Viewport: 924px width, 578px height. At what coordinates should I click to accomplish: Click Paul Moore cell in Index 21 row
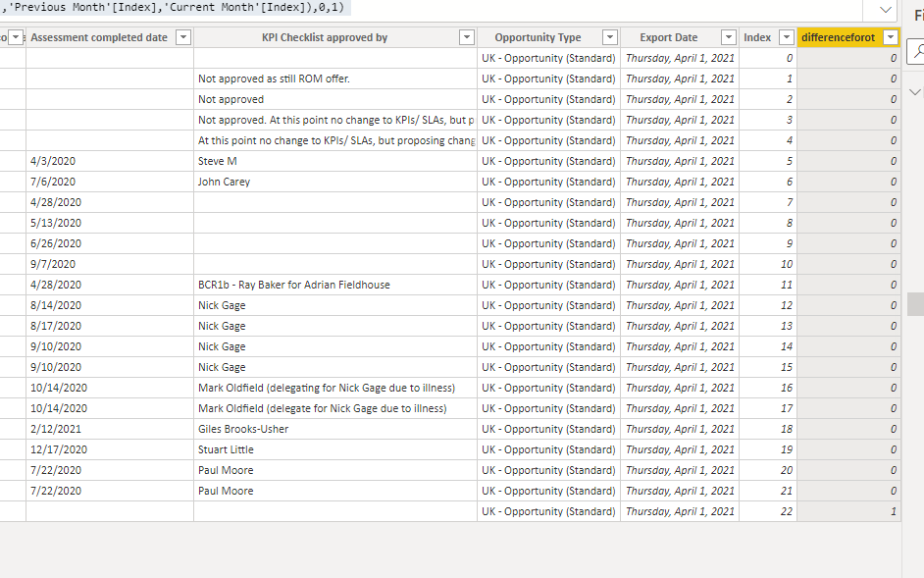coord(335,492)
